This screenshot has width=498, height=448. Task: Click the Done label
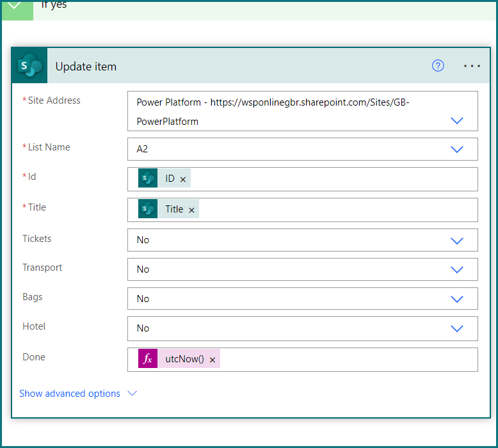point(34,357)
